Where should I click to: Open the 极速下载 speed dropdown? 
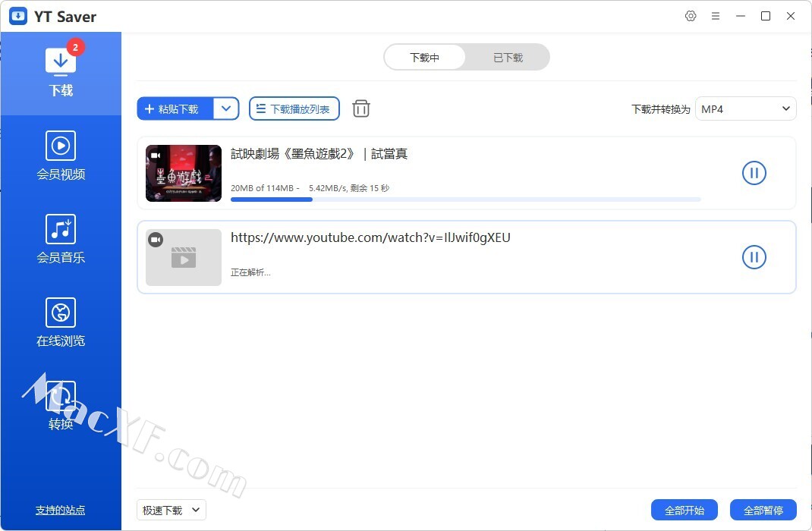[x=171, y=511]
